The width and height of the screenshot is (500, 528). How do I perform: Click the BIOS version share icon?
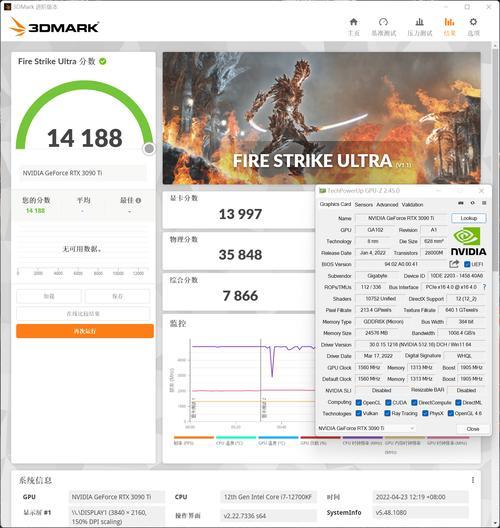click(454, 264)
